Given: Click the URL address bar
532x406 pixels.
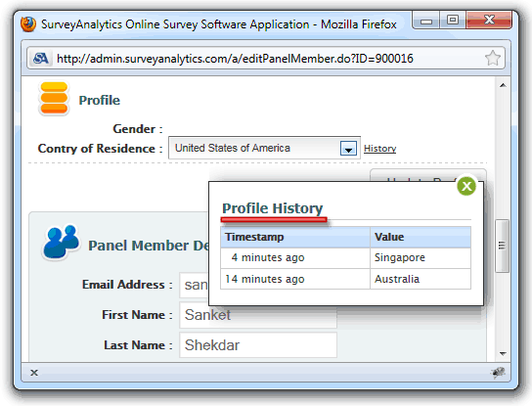Looking at the screenshot, I should (x=266, y=59).
